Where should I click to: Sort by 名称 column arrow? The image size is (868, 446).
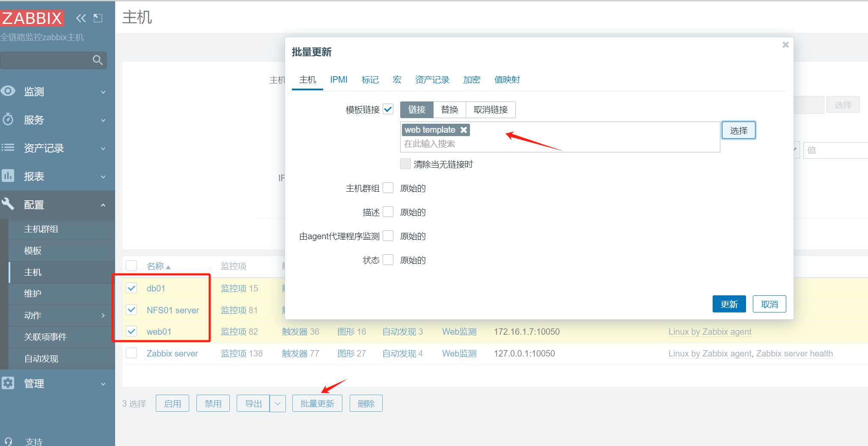click(168, 267)
